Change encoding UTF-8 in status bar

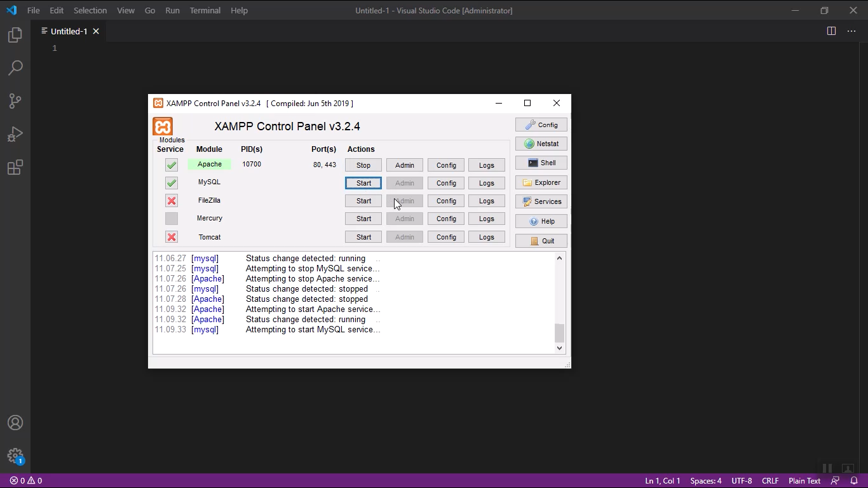point(742,481)
